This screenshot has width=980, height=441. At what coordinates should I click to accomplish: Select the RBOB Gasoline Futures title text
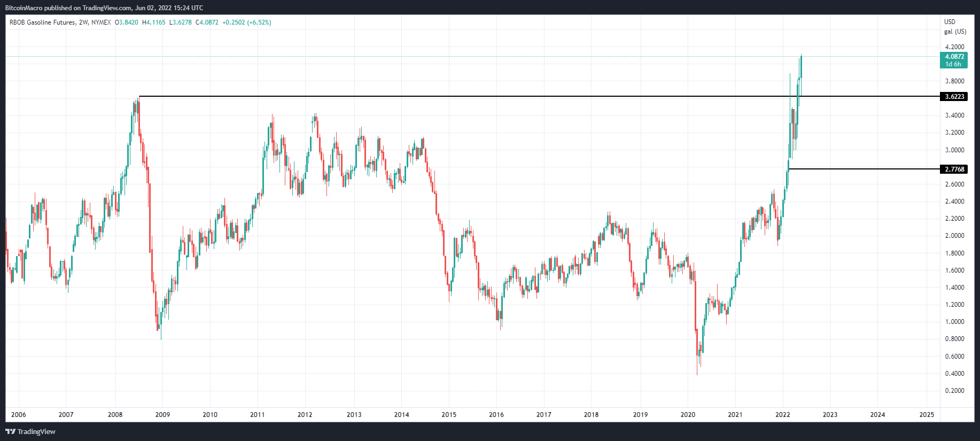point(42,22)
